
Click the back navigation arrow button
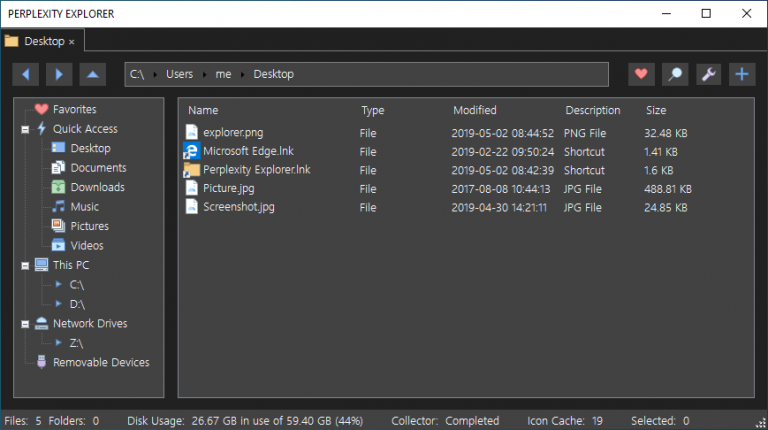point(26,74)
